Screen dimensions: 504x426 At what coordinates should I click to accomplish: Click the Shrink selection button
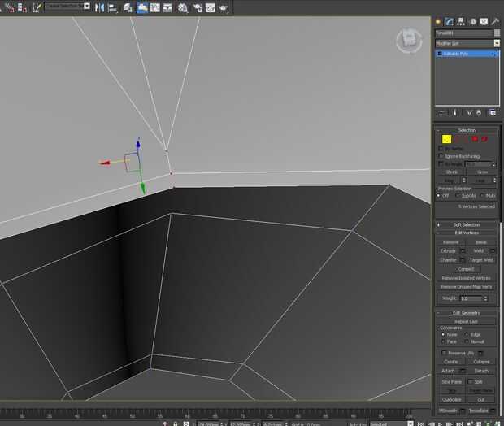pos(452,172)
